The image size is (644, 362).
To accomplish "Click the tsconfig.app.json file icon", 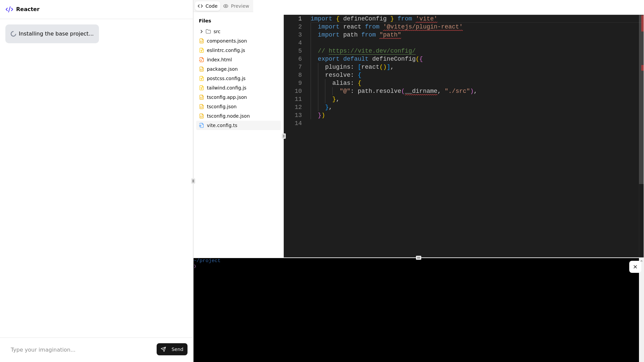I will click(202, 97).
